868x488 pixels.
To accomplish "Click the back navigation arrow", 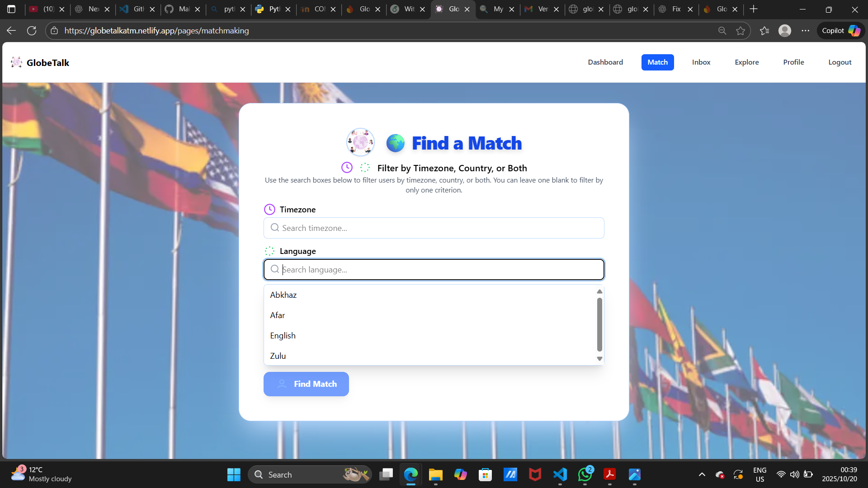I will point(10,30).
